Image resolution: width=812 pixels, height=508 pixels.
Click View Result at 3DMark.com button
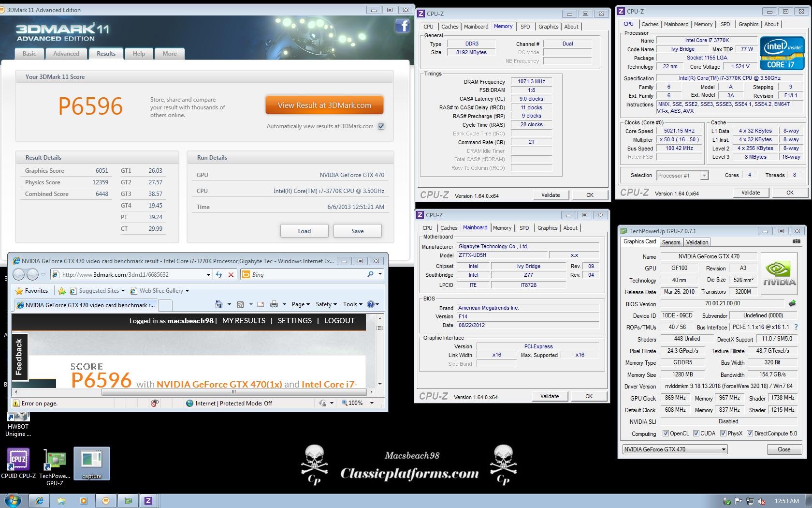[324, 105]
